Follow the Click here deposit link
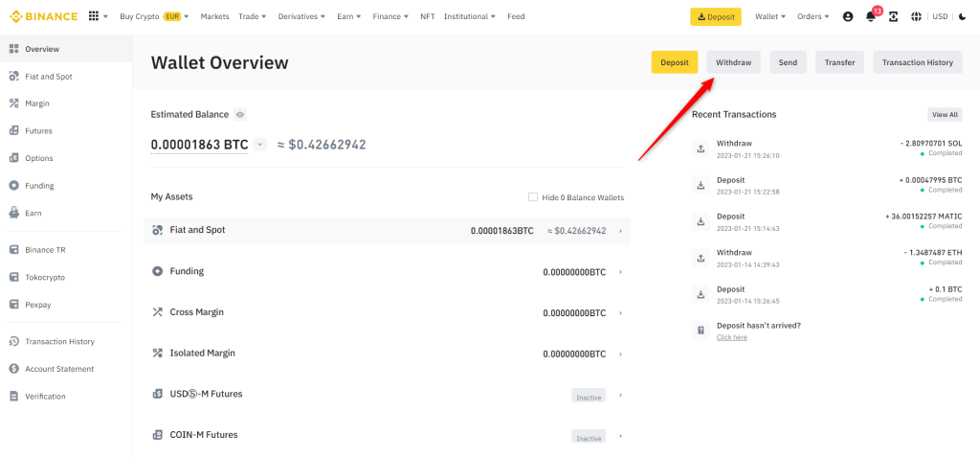This screenshot has width=980, height=457. (x=731, y=337)
